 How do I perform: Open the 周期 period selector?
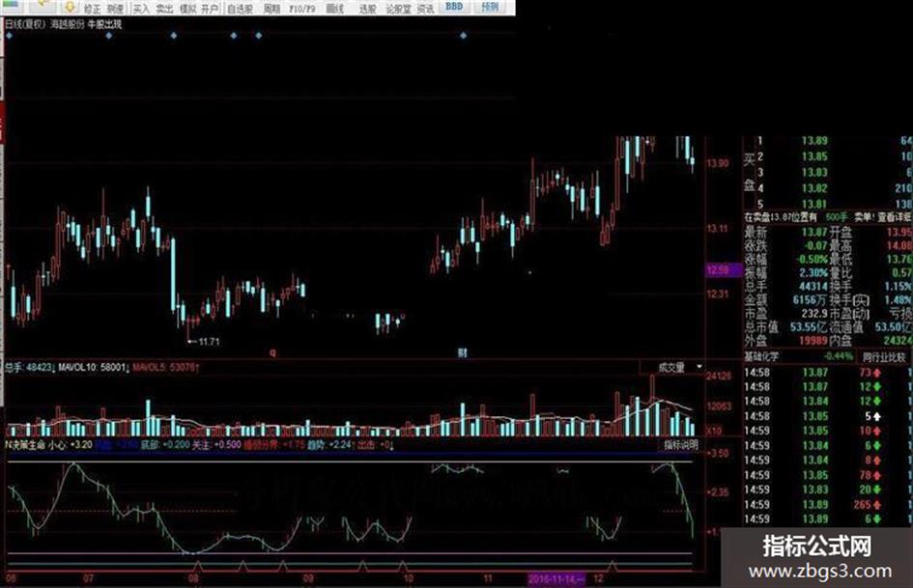point(271,9)
